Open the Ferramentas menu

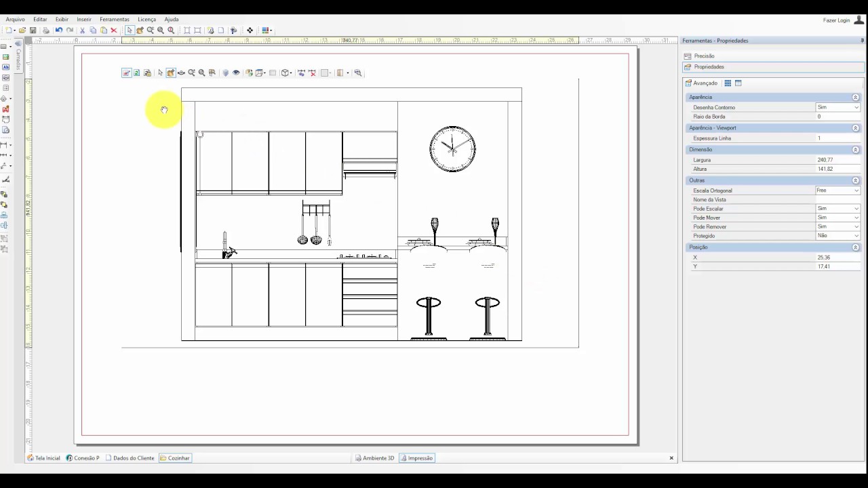click(x=115, y=20)
